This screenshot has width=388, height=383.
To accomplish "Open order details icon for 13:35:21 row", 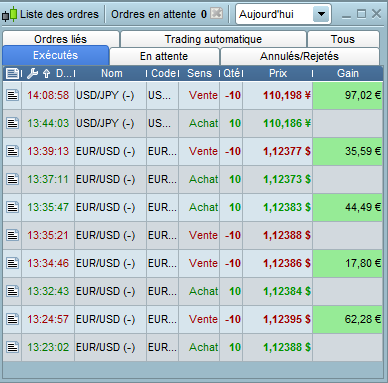I will (12, 235).
